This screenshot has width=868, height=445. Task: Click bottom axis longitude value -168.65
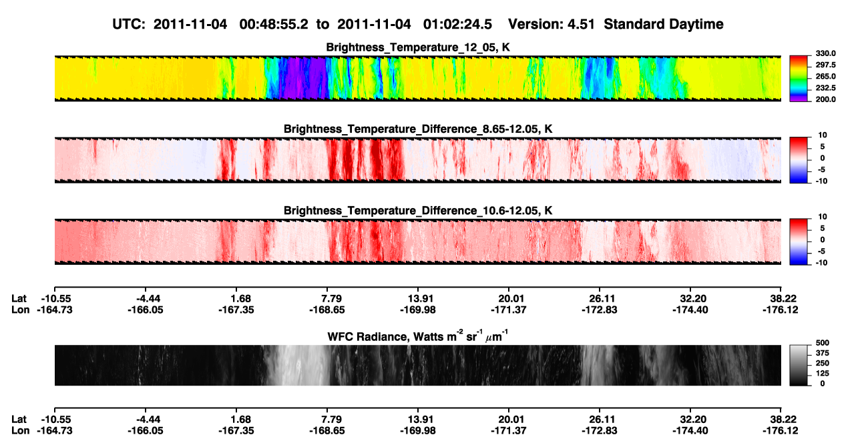(x=328, y=431)
